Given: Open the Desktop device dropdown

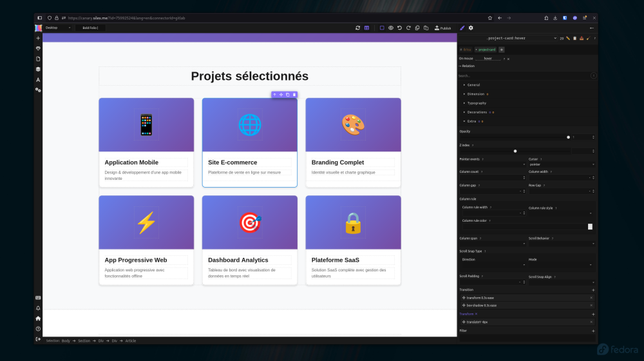Looking at the screenshot, I should [57, 28].
